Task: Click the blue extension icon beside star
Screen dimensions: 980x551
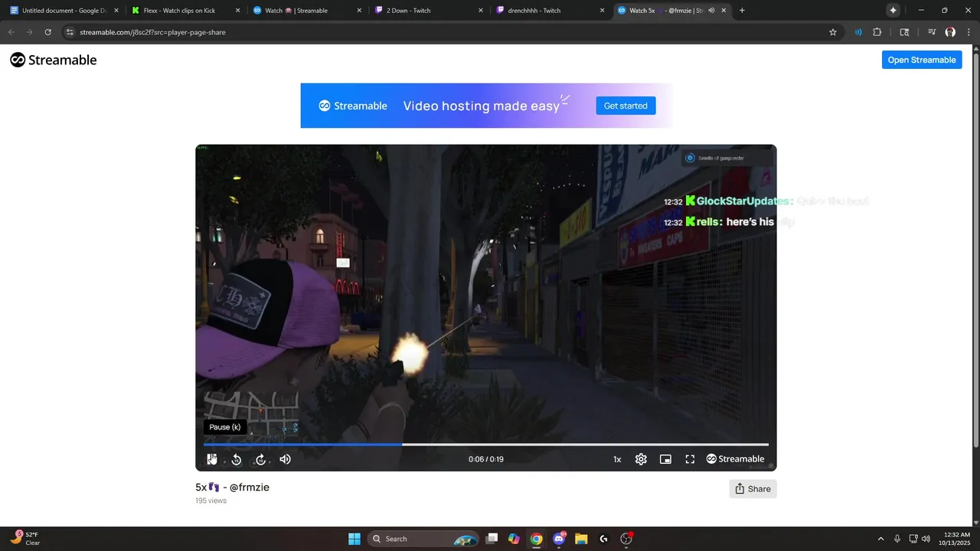Action: click(x=858, y=32)
